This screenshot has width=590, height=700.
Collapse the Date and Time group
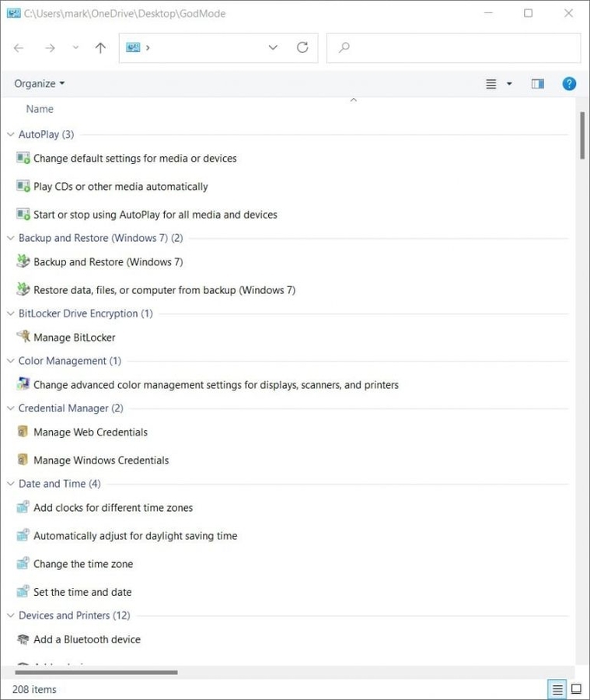(x=11, y=484)
